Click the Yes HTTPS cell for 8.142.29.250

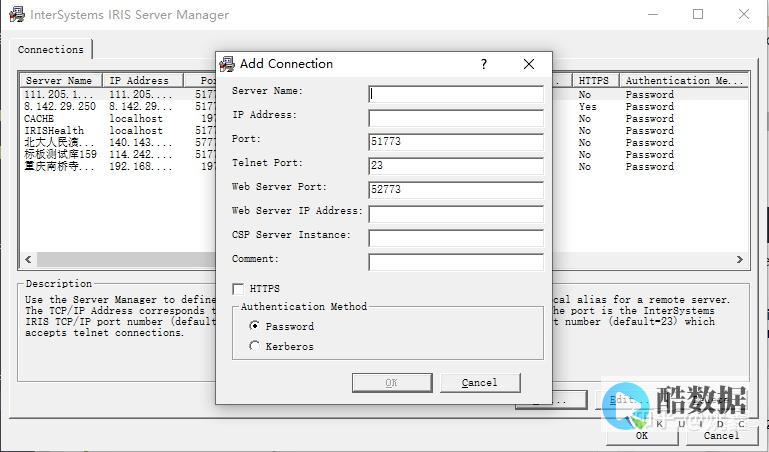(x=588, y=106)
